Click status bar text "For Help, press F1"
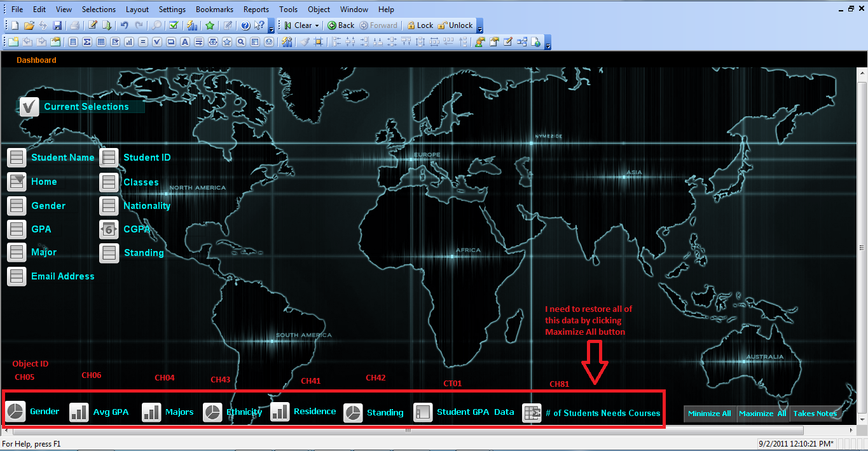868x451 pixels. coord(32,443)
